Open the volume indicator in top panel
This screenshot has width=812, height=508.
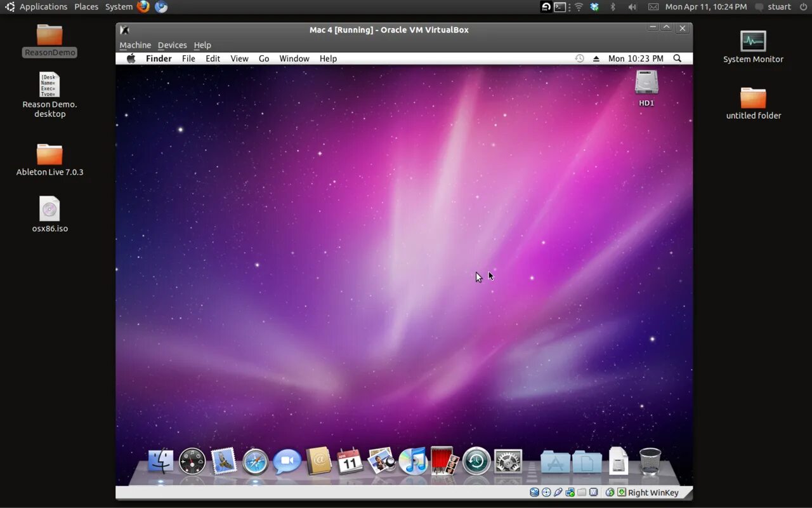[632, 7]
